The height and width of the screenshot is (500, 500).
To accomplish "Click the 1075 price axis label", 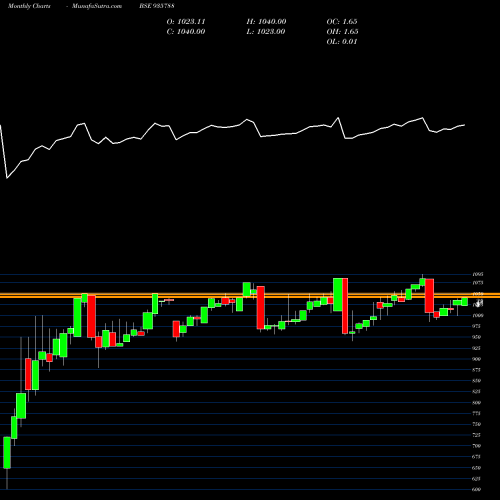I will 478,283.
